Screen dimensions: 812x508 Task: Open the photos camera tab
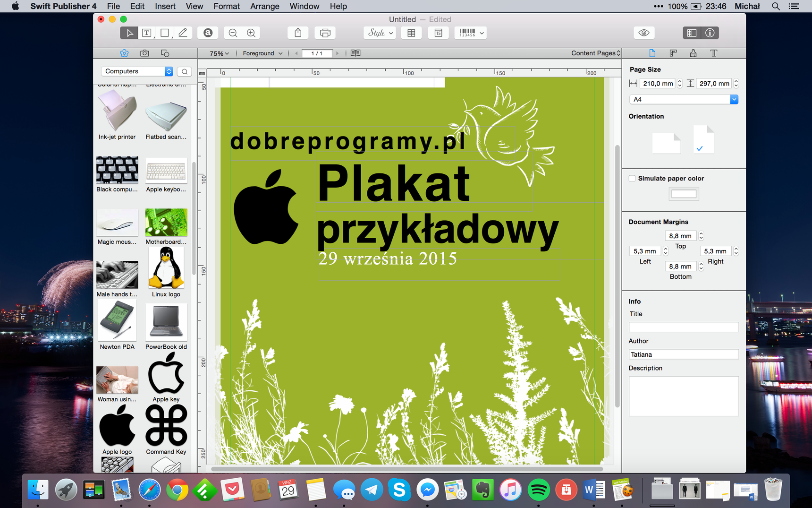coord(144,53)
